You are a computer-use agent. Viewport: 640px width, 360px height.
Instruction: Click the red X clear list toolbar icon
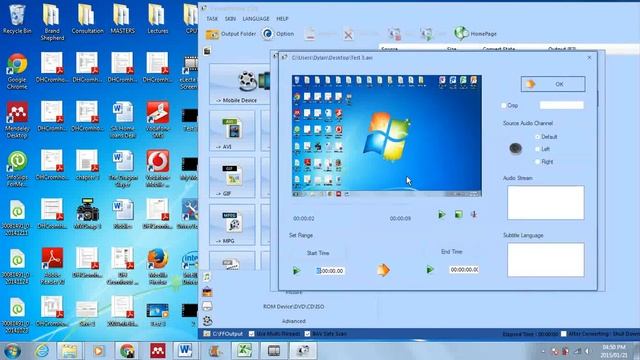point(348,35)
